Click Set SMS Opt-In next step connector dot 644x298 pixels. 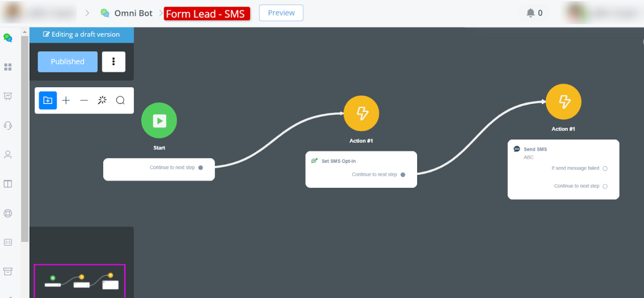403,175
